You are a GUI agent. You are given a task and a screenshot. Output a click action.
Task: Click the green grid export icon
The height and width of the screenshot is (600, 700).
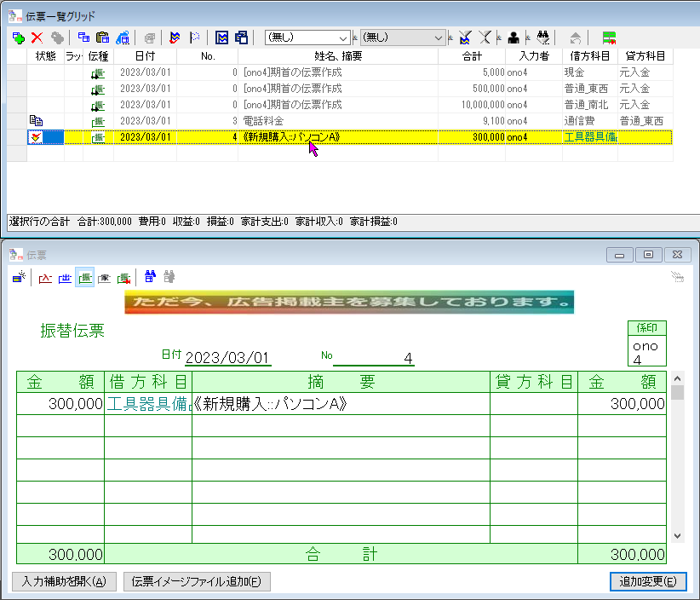click(x=609, y=38)
